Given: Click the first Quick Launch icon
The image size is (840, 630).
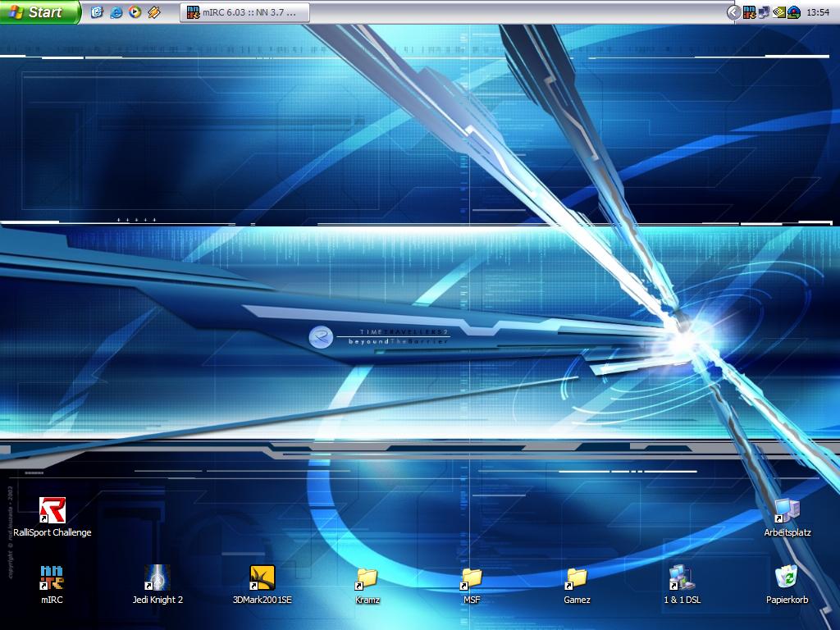Looking at the screenshot, I should pyautogui.click(x=98, y=12).
